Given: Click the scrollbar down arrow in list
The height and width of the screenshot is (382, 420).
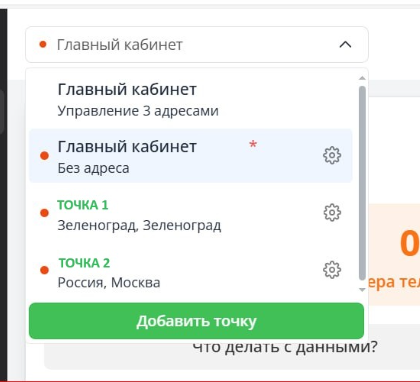Looking at the screenshot, I should [362, 290].
